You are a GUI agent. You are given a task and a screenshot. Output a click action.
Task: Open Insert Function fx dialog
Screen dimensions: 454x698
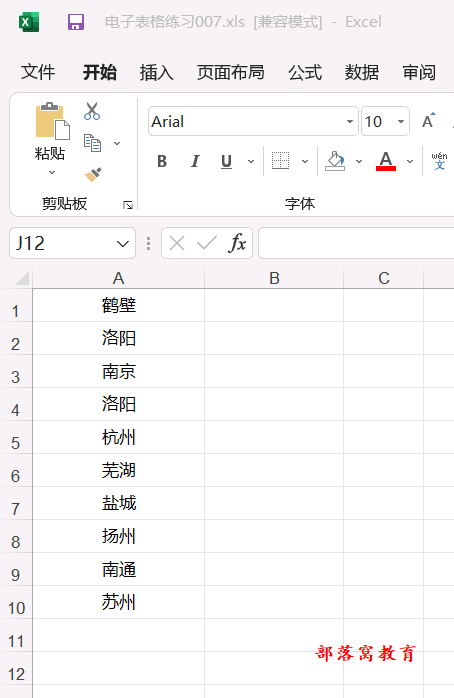[237, 243]
